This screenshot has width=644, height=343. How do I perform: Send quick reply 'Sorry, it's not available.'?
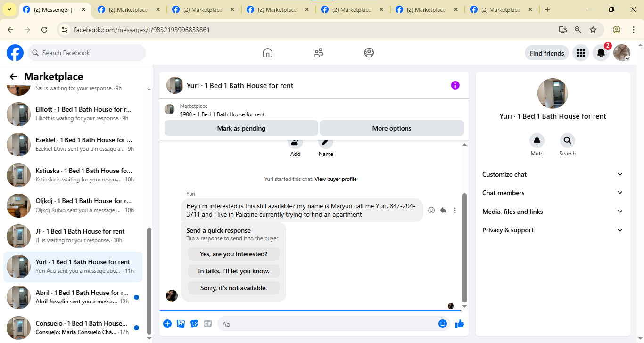tap(234, 288)
